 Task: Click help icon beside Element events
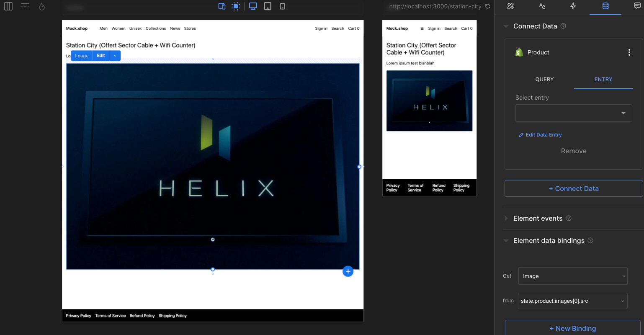(x=569, y=218)
